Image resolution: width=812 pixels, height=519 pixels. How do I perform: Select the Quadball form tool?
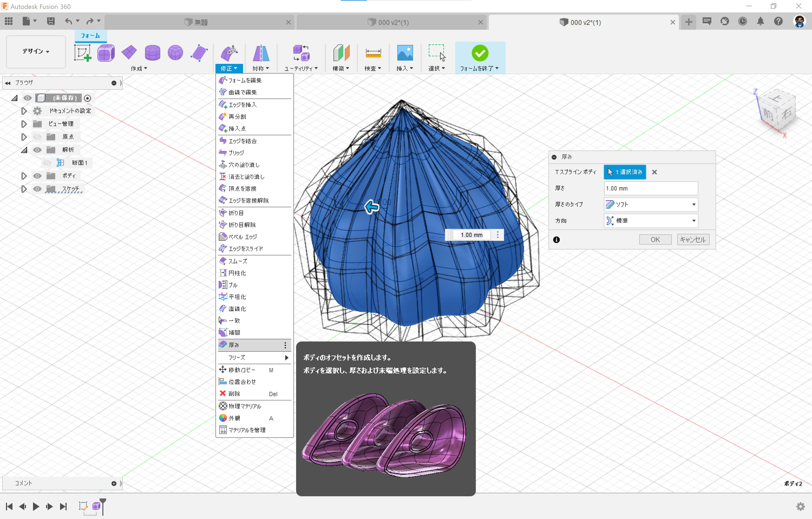point(175,53)
